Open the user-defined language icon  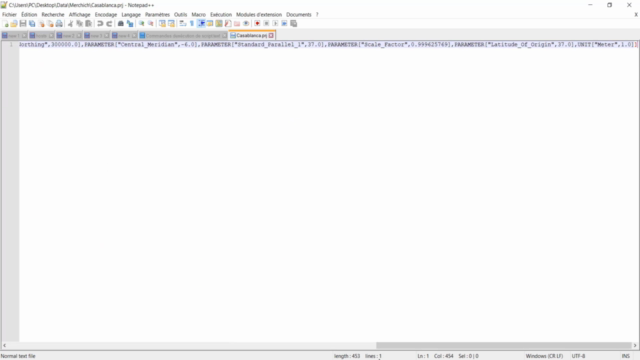210,24
